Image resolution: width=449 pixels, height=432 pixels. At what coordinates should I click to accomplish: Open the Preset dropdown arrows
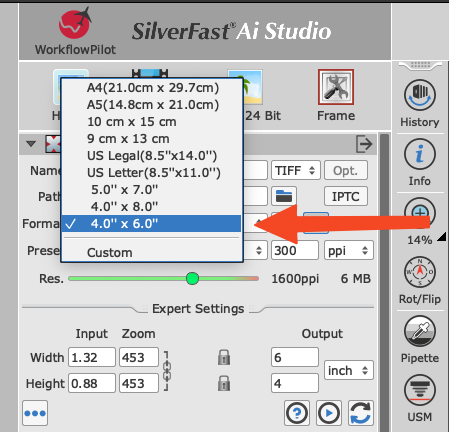coord(259,250)
